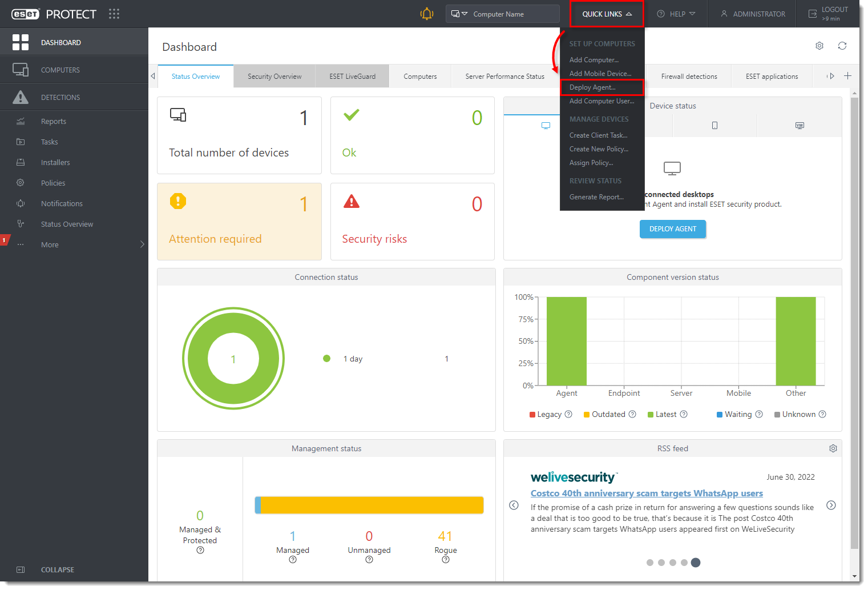Open Notifications in the sidebar
868x590 pixels.
point(62,203)
